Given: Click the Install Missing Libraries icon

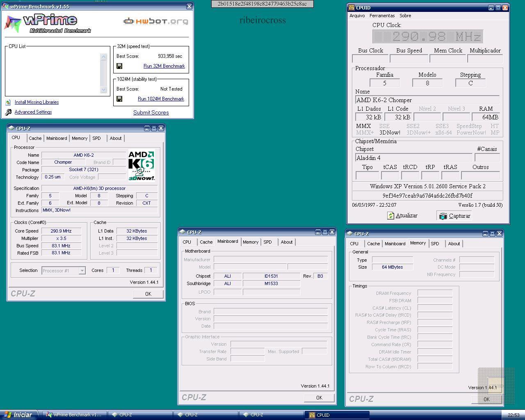Looking at the screenshot, I should tap(8, 103).
